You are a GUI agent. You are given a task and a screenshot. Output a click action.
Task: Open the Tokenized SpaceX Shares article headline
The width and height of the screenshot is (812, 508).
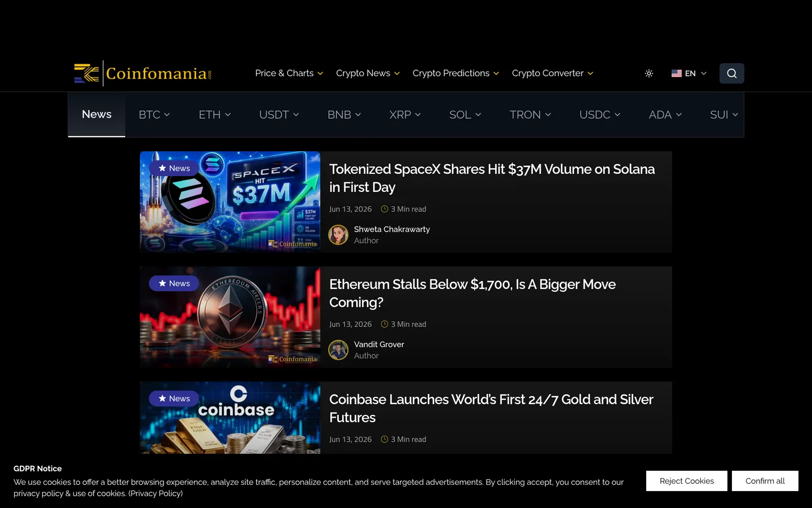click(x=492, y=178)
